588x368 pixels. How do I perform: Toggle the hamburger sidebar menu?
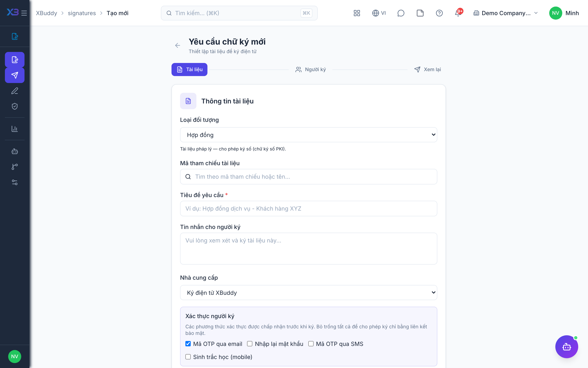pyautogui.click(x=24, y=13)
